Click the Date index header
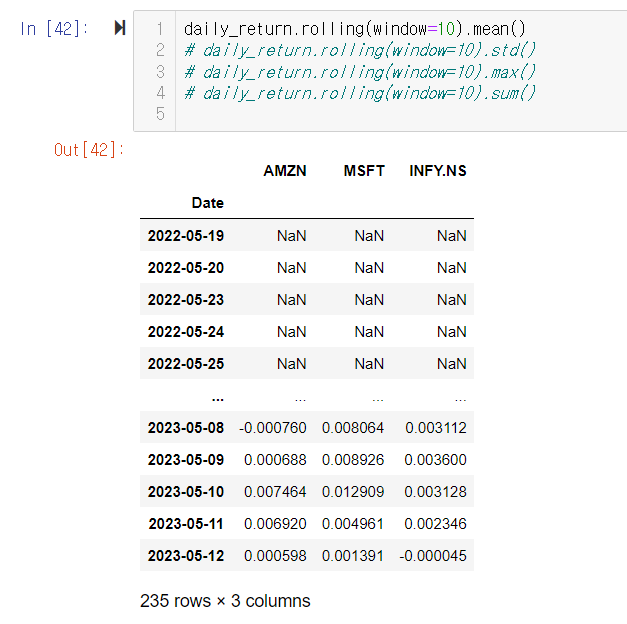 click(208, 203)
